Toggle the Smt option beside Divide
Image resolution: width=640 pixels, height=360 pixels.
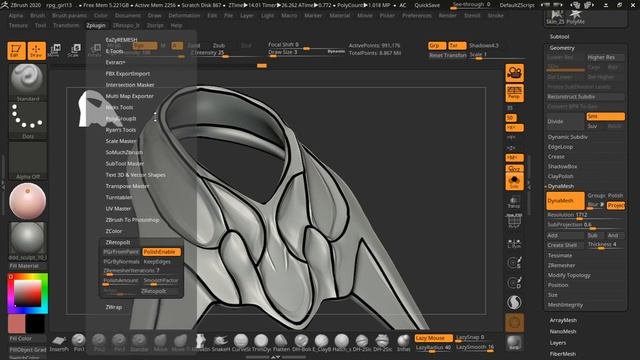pyautogui.click(x=605, y=117)
